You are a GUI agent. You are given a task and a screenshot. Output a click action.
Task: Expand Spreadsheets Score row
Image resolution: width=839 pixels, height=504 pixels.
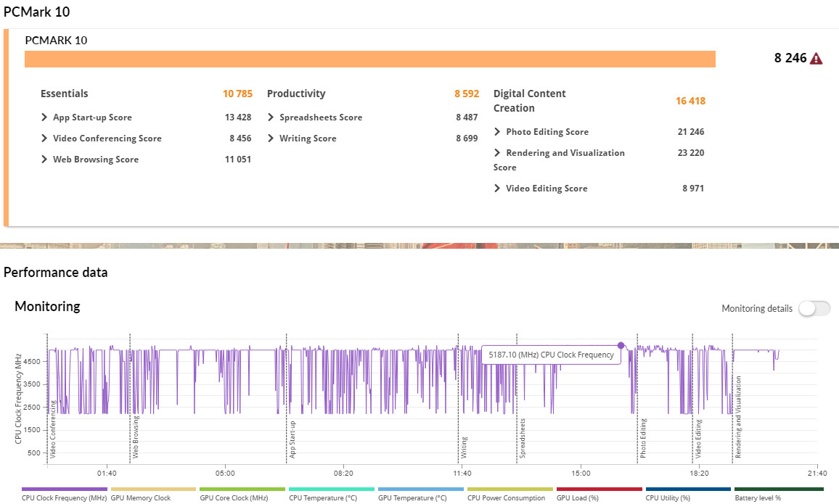pos(271,117)
